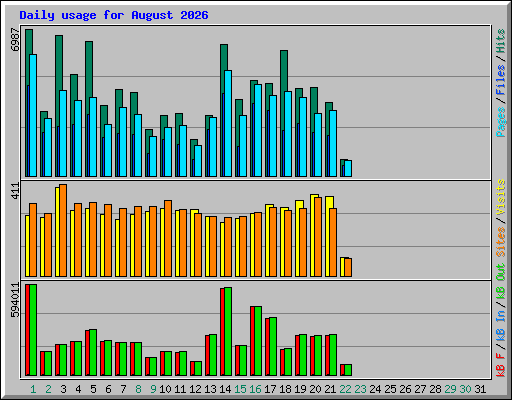Select day label 15 on the axis

(240, 389)
